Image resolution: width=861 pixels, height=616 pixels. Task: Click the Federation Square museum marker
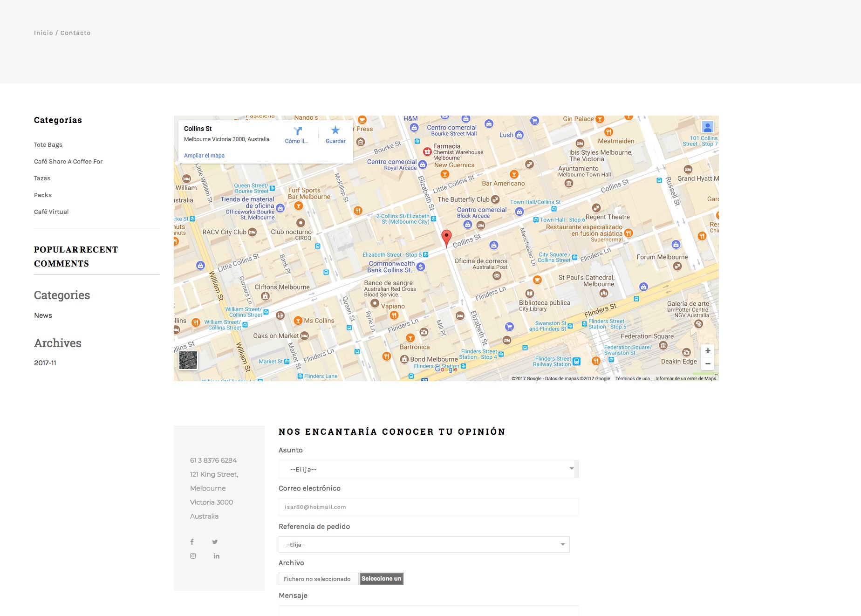coord(663,345)
